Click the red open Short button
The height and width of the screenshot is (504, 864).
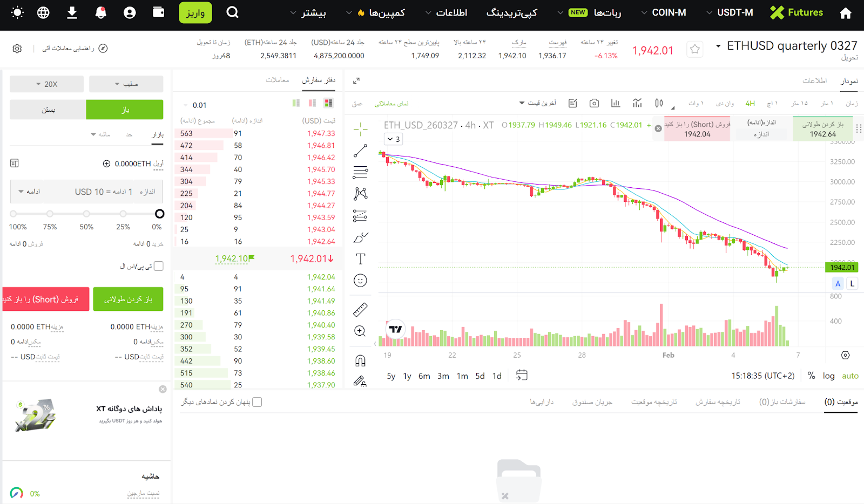[45, 299]
